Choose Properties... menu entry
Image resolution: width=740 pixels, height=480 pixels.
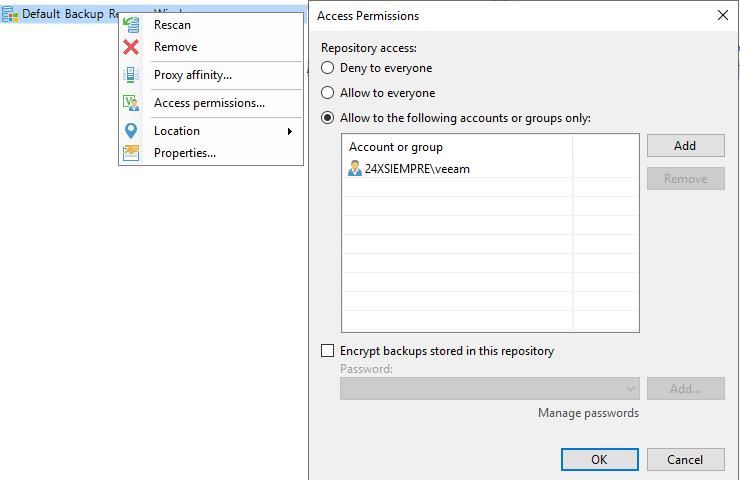point(185,153)
